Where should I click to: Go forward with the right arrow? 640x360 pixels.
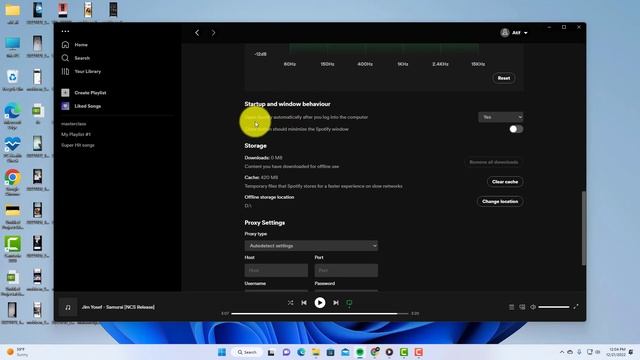[x=213, y=33]
